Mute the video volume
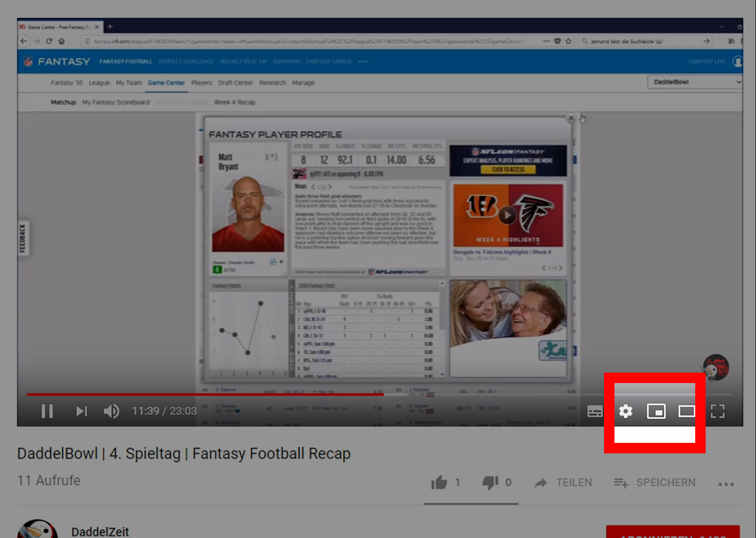 (x=111, y=411)
